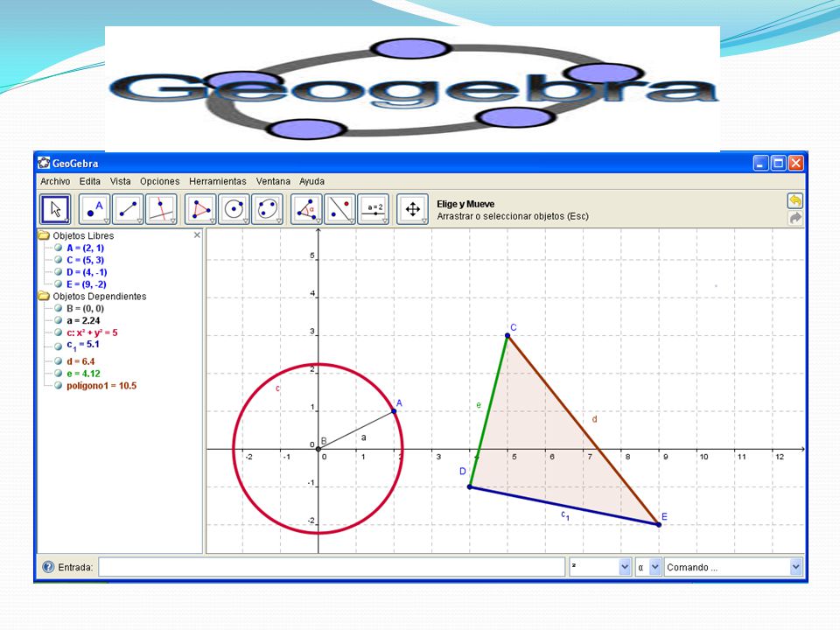Image resolution: width=840 pixels, height=630 pixels.
Task: Click the circle label c
Action: (277, 388)
